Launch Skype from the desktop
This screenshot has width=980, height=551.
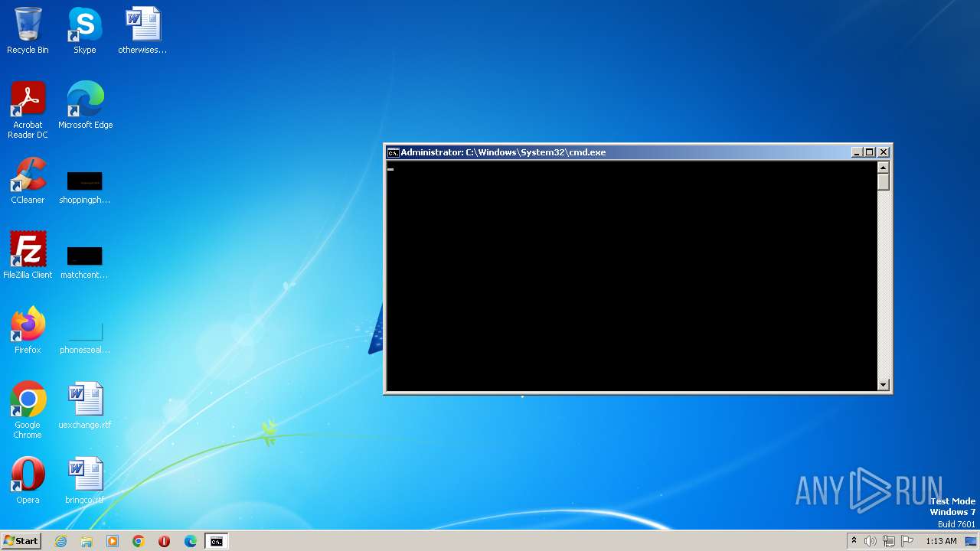click(84, 31)
